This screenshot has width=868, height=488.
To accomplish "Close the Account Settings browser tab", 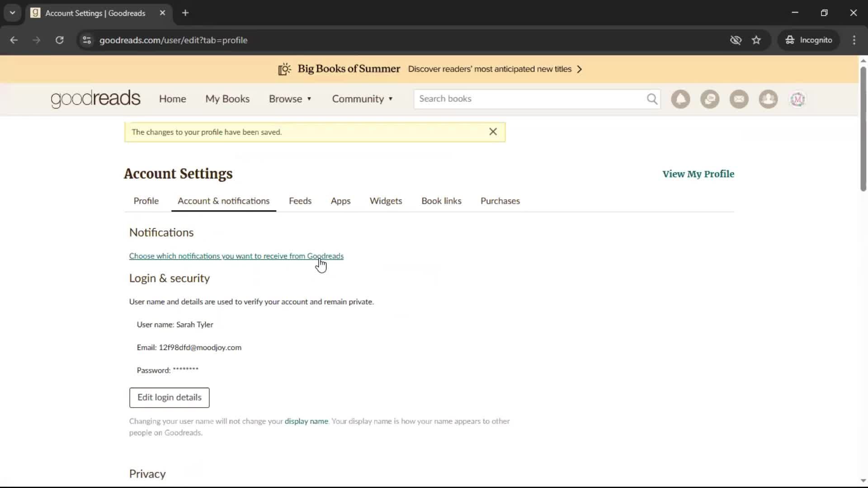I will [x=162, y=13].
